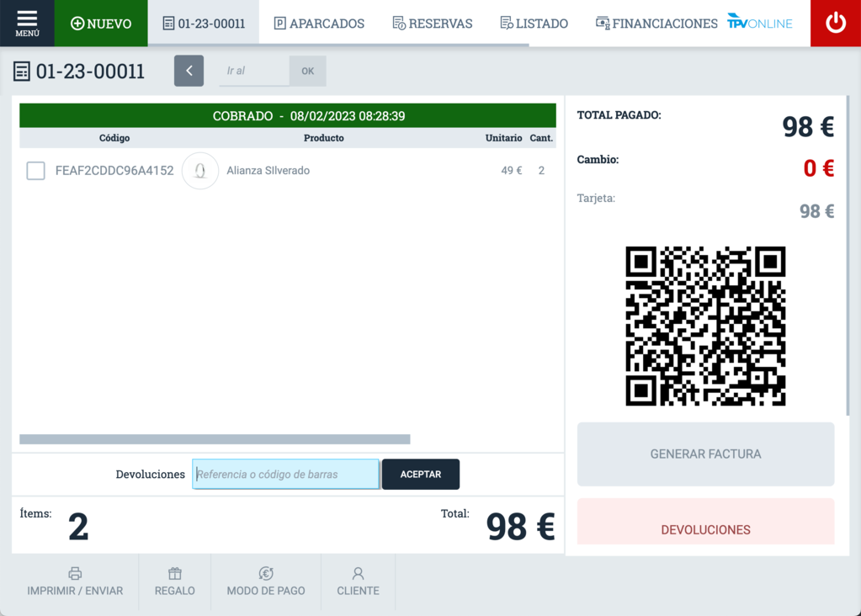
Task: Click the Producto column header
Action: 324,138
